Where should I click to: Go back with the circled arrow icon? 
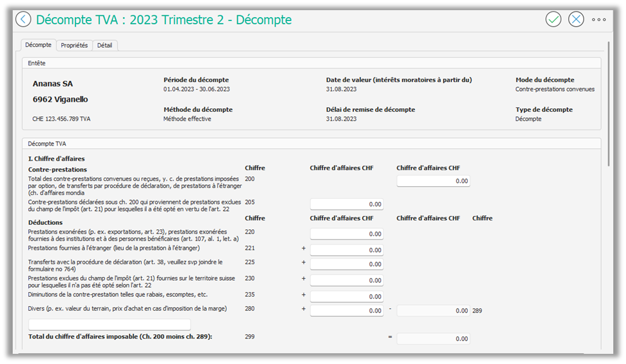[23, 19]
